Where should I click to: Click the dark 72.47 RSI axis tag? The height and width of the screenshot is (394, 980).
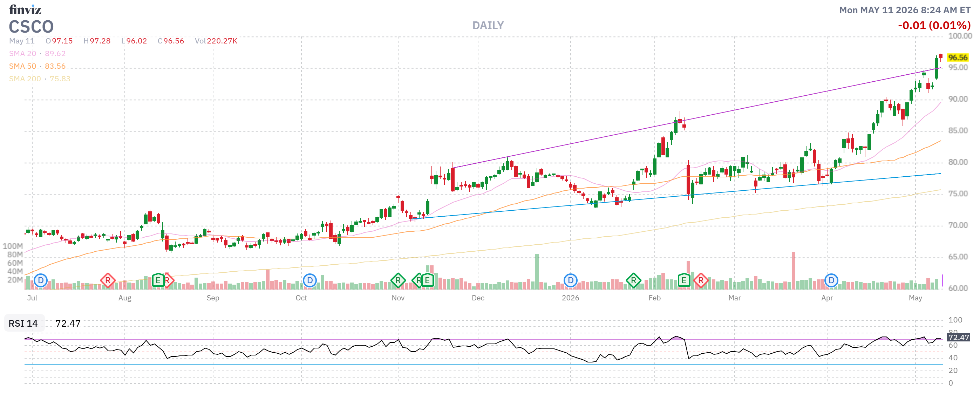[x=958, y=337]
